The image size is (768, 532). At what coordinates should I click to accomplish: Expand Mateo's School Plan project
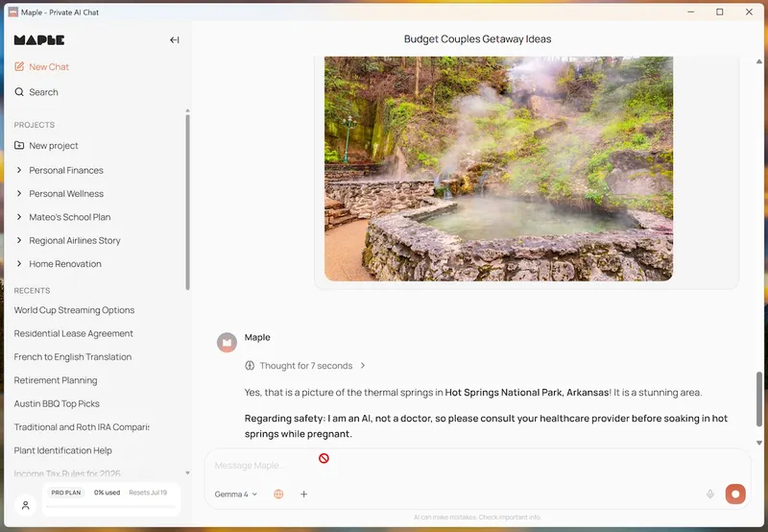point(19,217)
